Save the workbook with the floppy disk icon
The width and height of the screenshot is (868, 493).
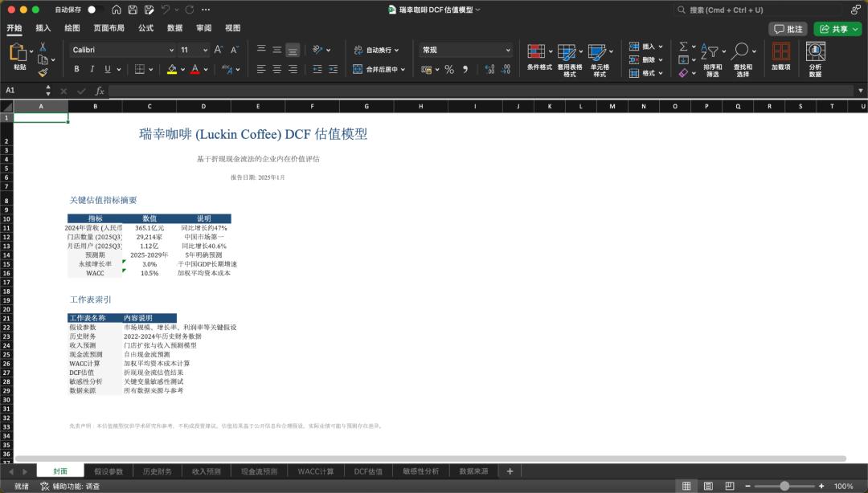(x=133, y=10)
